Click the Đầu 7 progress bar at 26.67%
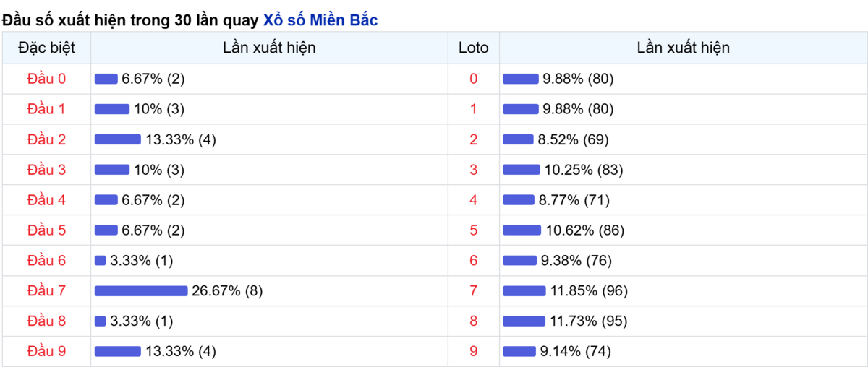The image size is (868, 367). click(141, 291)
